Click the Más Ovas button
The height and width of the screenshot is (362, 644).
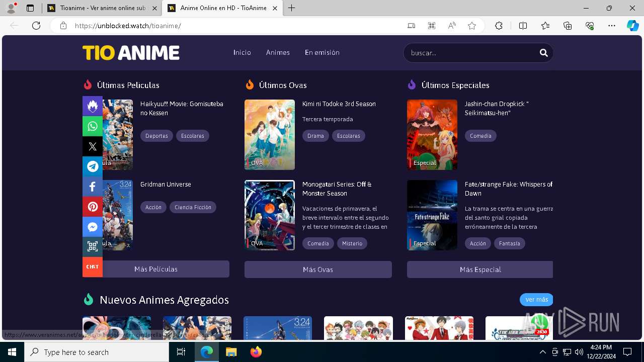[318, 269]
